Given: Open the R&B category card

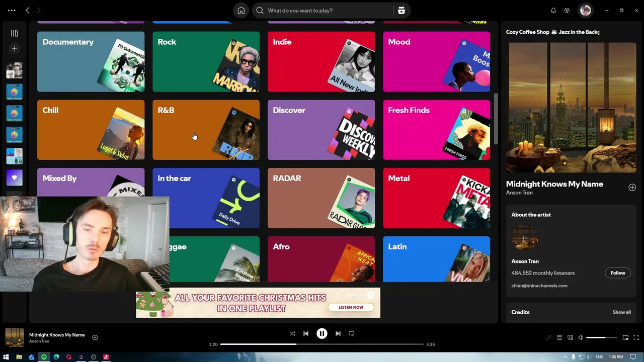Looking at the screenshot, I should [x=206, y=130].
